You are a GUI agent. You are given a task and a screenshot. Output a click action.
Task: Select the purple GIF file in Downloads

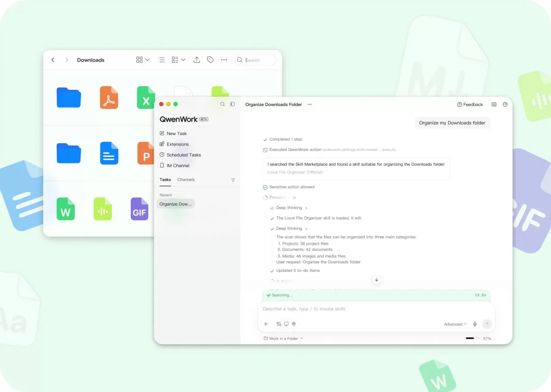139,209
